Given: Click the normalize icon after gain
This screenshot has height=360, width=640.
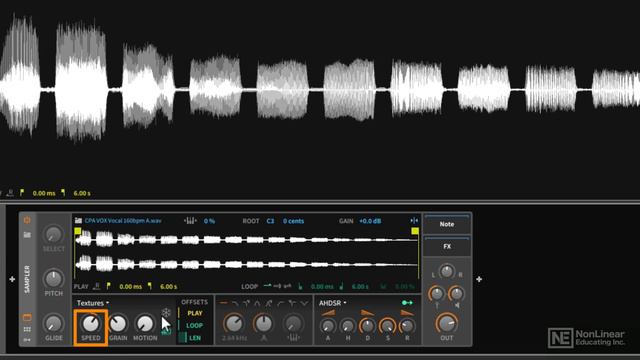Looking at the screenshot, I should (414, 220).
